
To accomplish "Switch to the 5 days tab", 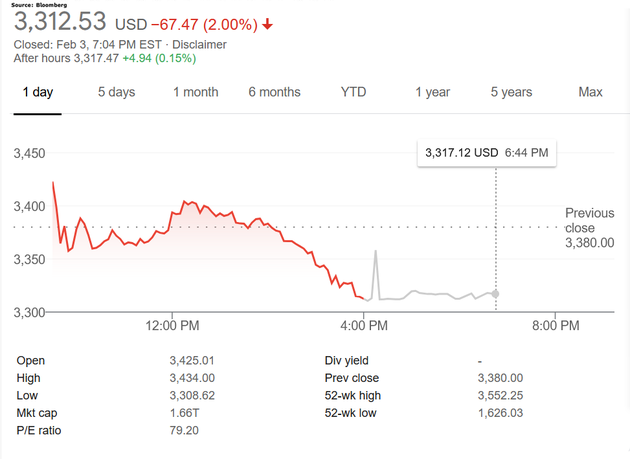I will point(116,92).
